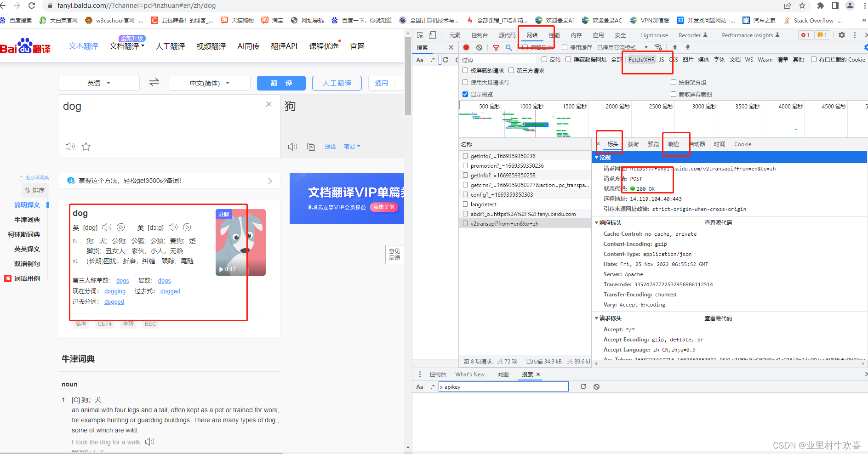Open network conditions wifi icon
868x454 pixels.
[x=658, y=47]
